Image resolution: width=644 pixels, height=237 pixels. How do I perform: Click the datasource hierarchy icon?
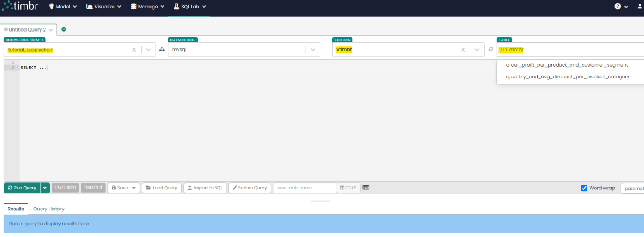[162, 49]
